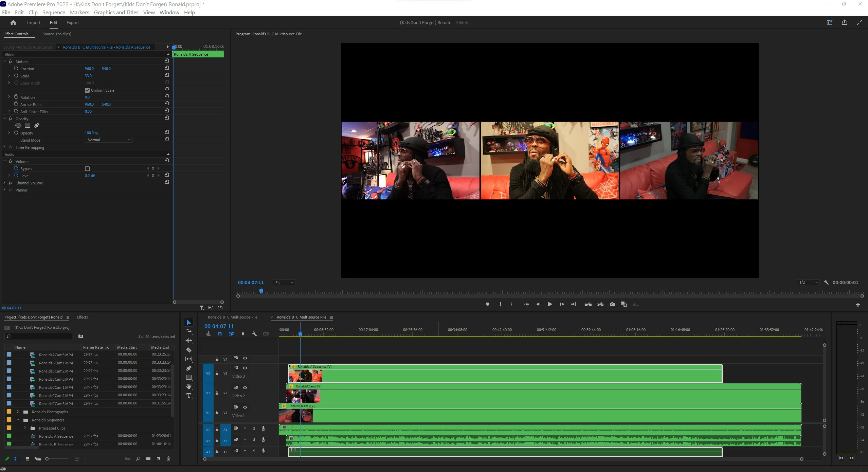Open the Blend Mode Normal dropdown
Screen dimensions: 868x472
coord(108,140)
